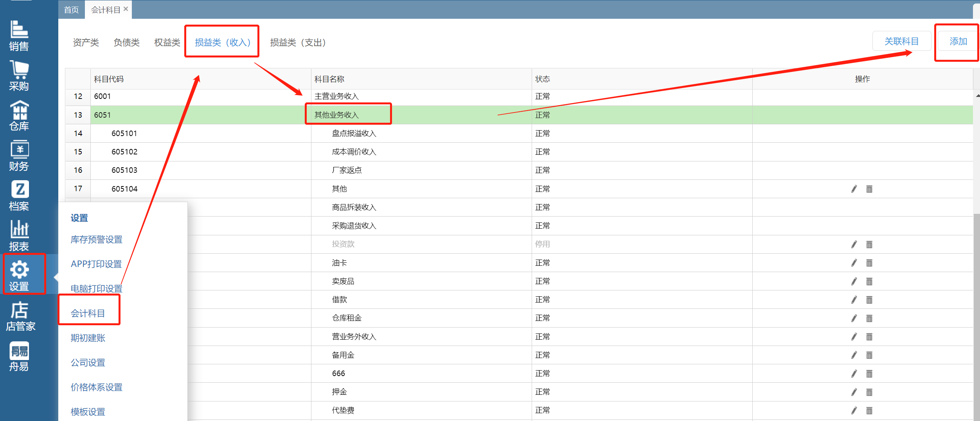Select the 主营业务收入 row name
The image size is (980, 421).
point(337,96)
